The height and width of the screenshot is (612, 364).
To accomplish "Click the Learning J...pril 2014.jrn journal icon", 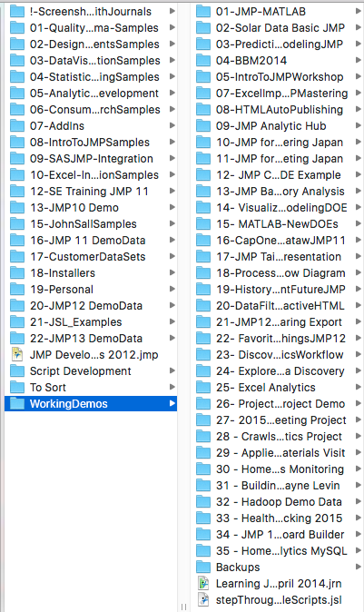I will (203, 583).
